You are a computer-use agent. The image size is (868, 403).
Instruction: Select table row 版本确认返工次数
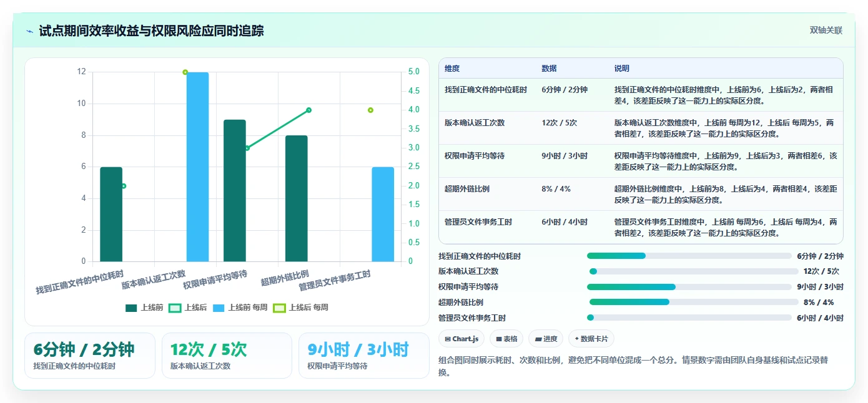coord(641,128)
